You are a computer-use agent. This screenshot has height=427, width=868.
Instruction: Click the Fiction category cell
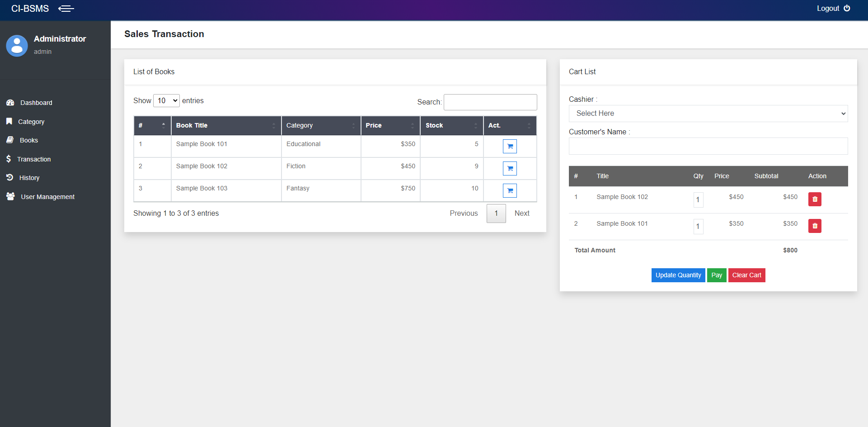pyautogui.click(x=321, y=168)
